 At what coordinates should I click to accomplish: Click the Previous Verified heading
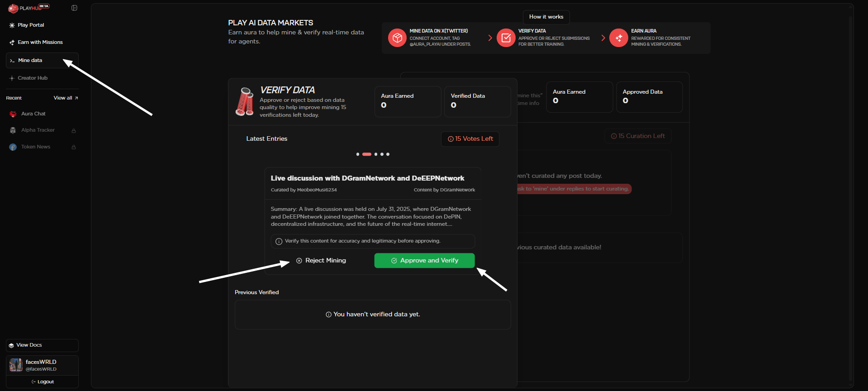pos(257,292)
